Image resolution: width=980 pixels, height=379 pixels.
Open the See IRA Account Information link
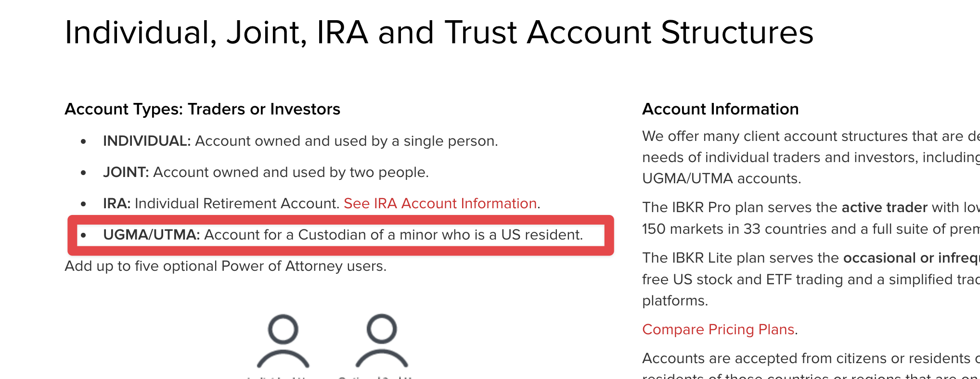click(x=440, y=203)
